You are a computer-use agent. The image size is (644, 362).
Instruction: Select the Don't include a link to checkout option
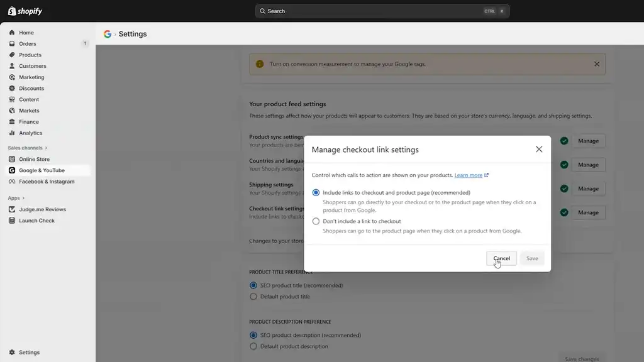coord(316,221)
